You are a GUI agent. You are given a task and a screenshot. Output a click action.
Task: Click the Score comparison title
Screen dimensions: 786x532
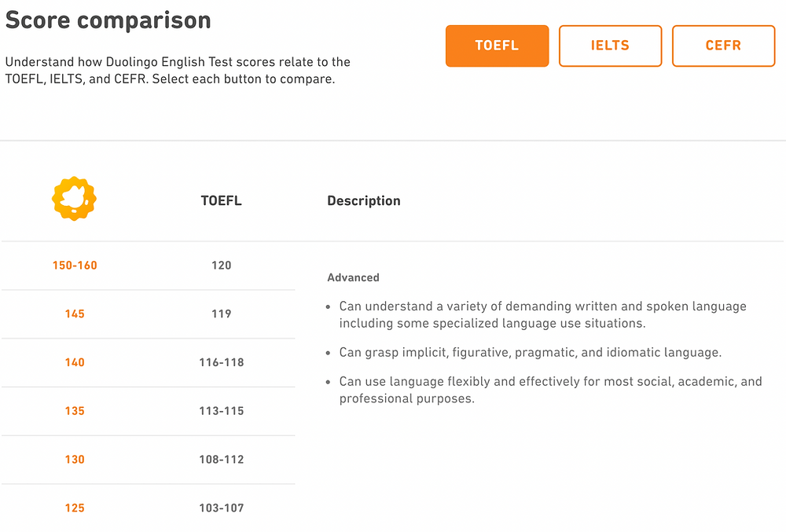(x=108, y=20)
